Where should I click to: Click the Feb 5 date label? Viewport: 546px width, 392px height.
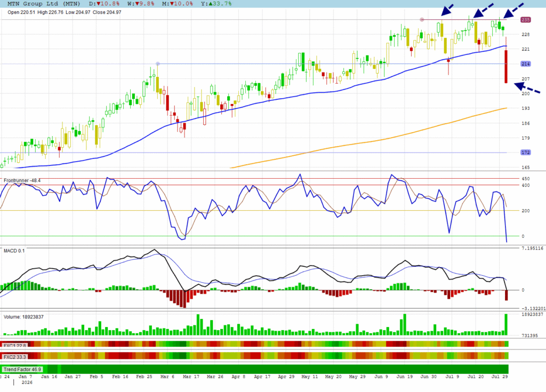click(x=97, y=377)
